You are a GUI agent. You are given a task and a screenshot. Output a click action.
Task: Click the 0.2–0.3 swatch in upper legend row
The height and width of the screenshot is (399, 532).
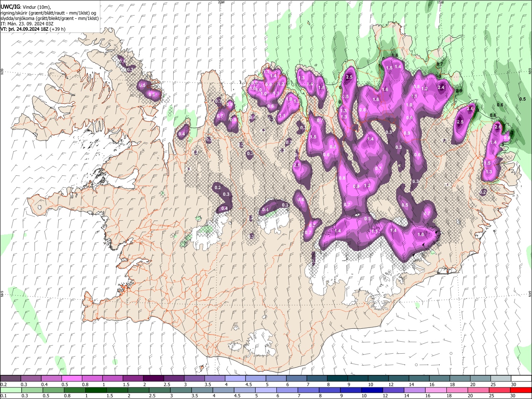tap(11, 379)
